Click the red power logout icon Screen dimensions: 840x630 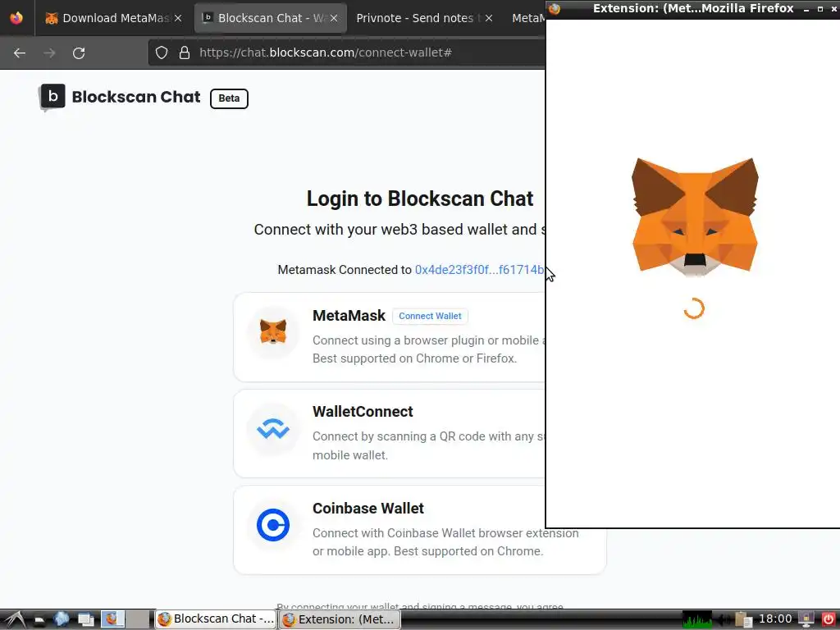point(829,619)
